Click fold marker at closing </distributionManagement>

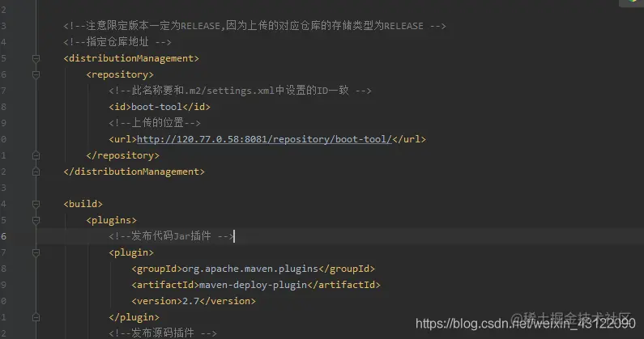click(36, 172)
